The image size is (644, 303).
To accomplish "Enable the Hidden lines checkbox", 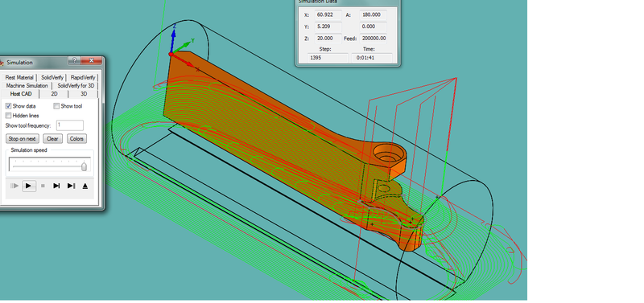I will tap(8, 116).
